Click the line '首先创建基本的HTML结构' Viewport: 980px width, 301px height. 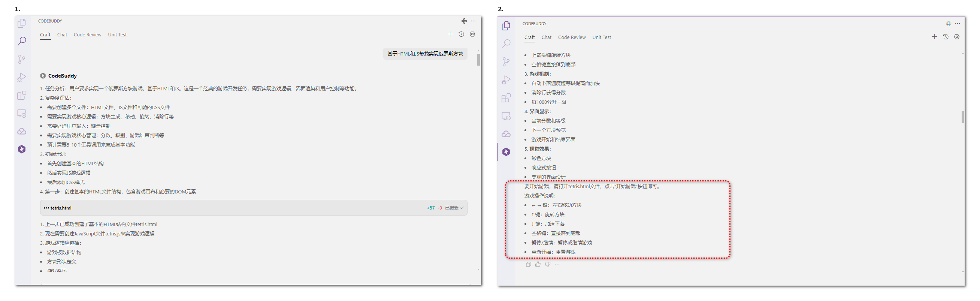pos(75,164)
